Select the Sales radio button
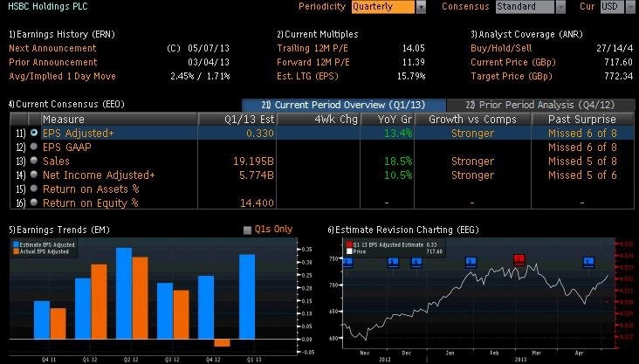This screenshot has height=364, width=639. (34, 161)
